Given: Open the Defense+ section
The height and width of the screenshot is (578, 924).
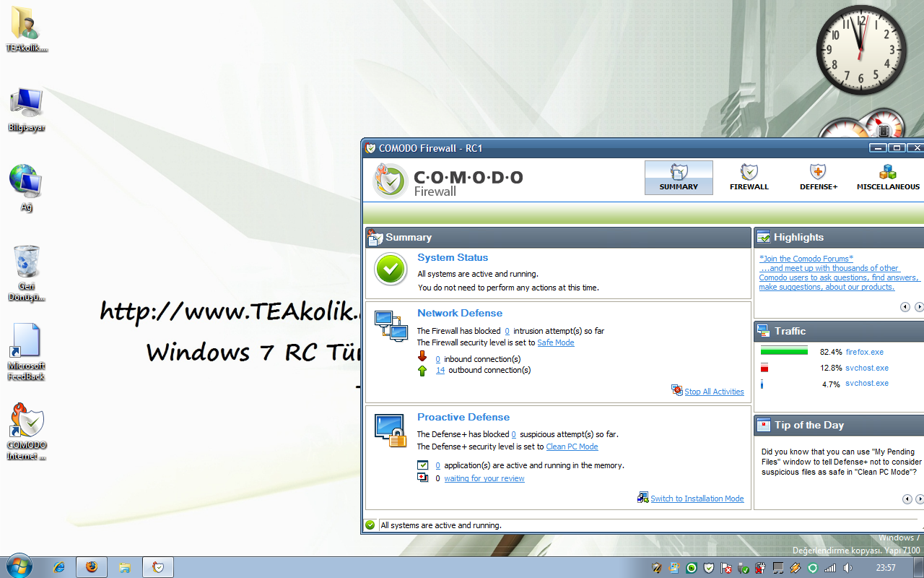Looking at the screenshot, I should (x=819, y=178).
